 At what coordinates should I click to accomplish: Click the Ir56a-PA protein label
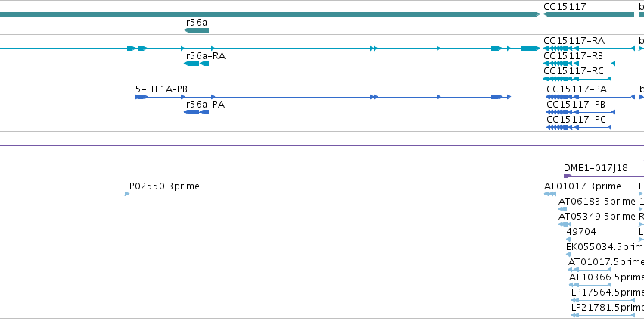204,105
